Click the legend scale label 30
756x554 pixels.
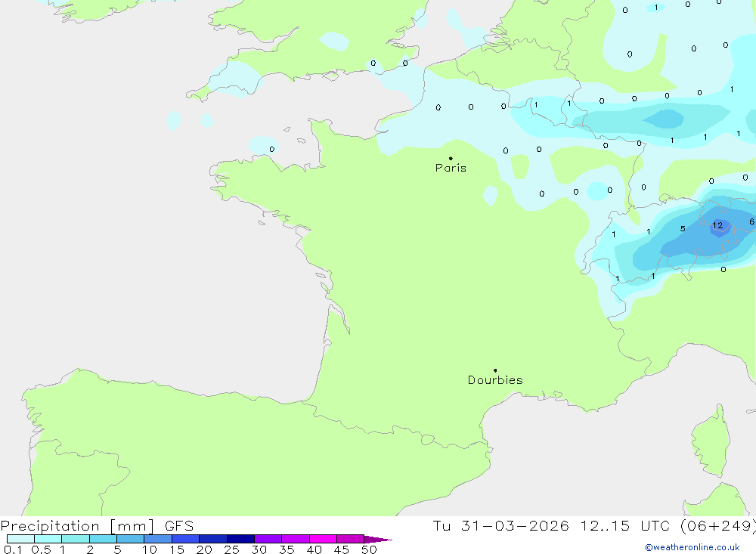pos(259,549)
